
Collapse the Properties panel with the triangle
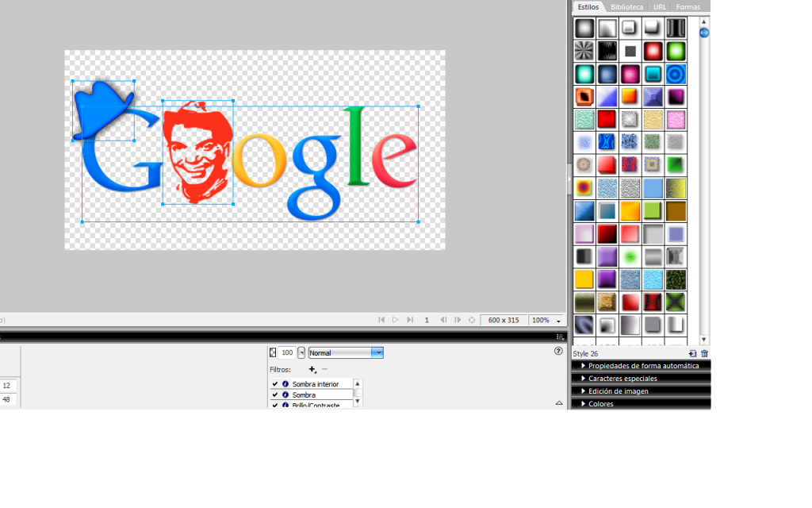[x=559, y=402]
